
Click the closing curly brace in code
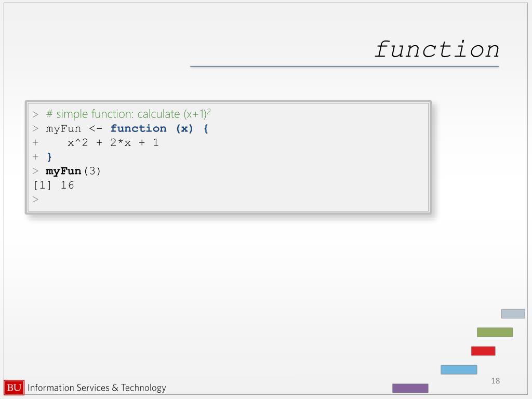click(49, 157)
